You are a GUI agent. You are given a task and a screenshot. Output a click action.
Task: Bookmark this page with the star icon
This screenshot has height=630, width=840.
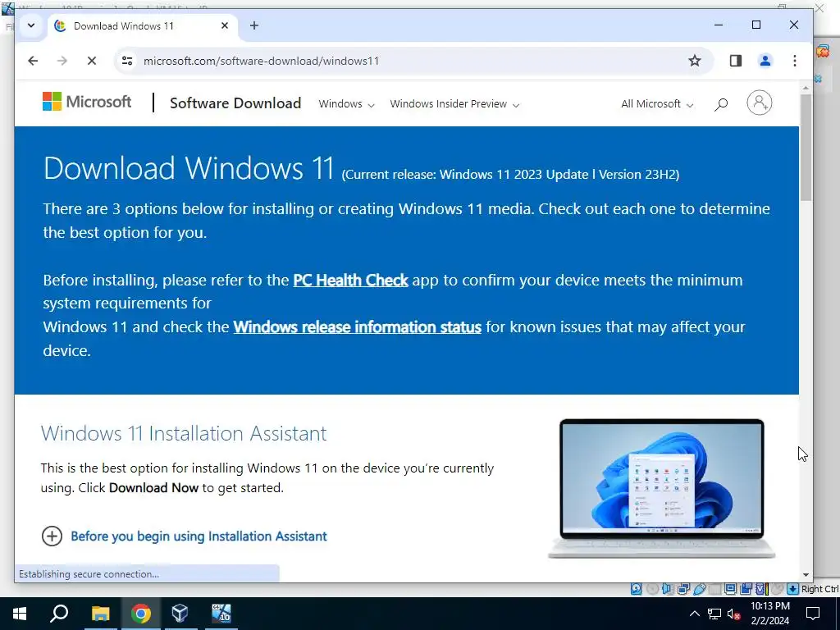[x=694, y=61]
